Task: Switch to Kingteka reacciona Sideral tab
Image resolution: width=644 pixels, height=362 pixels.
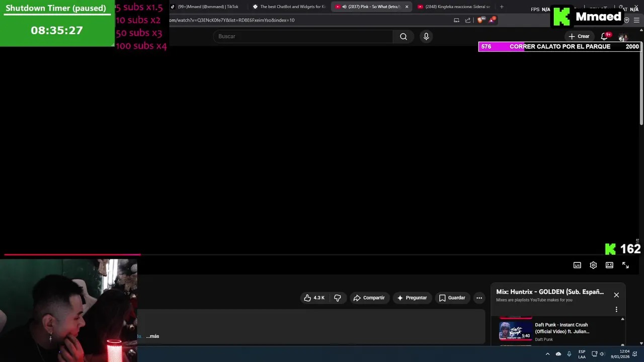Action: 454,7
